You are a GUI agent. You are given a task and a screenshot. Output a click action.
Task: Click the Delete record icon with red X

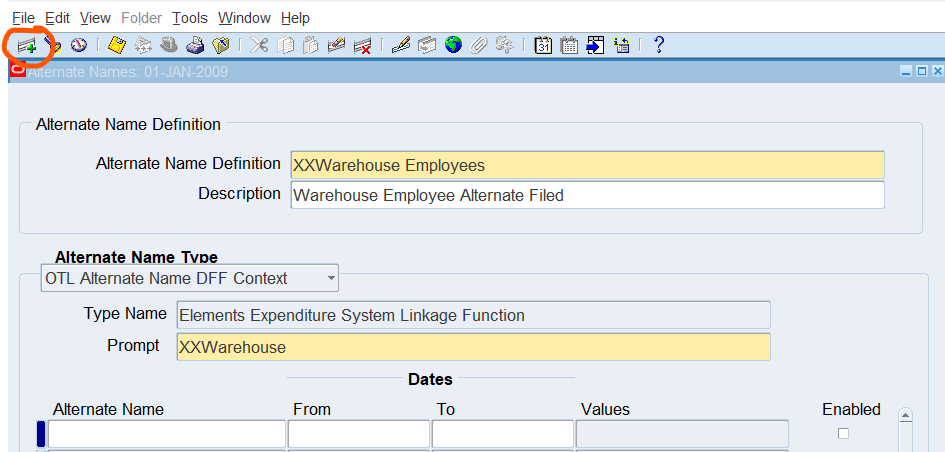tap(362, 45)
